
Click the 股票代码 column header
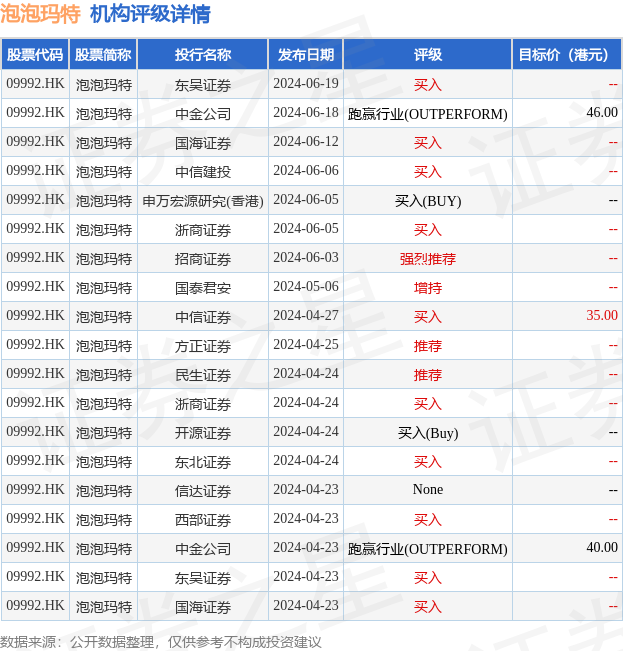(x=35, y=55)
